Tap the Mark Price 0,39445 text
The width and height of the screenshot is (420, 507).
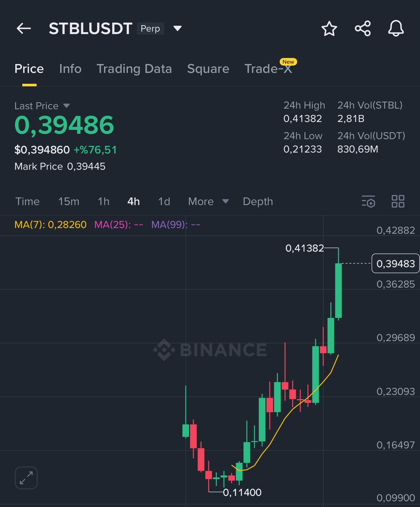(x=60, y=166)
